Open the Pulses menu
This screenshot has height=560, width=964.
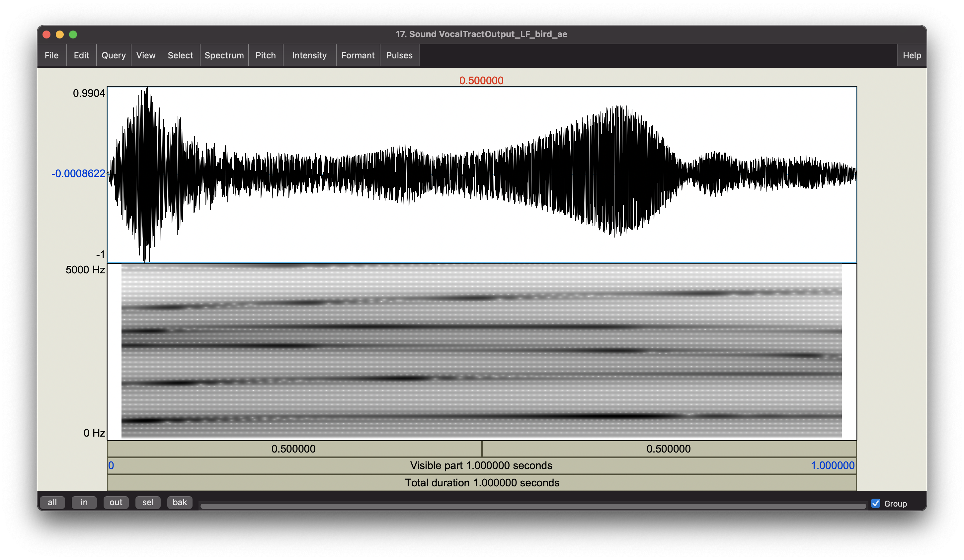click(399, 55)
